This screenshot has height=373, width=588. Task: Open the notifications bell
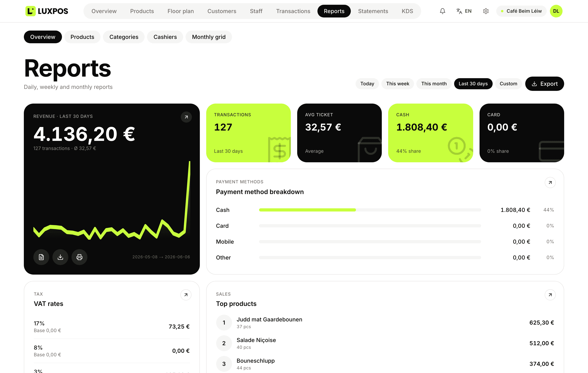point(442,11)
